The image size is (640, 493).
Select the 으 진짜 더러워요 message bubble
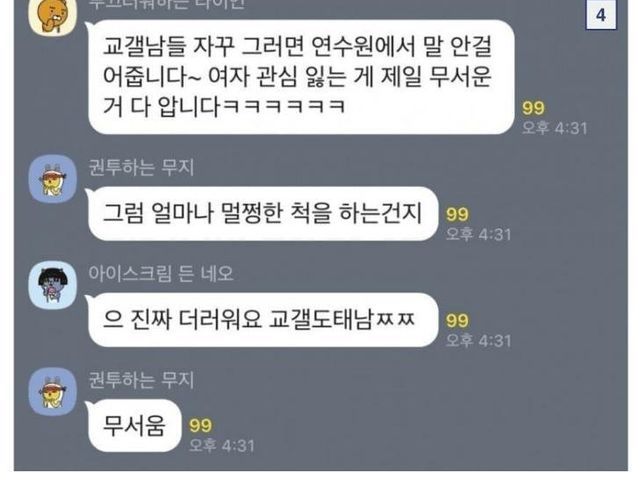262,320
